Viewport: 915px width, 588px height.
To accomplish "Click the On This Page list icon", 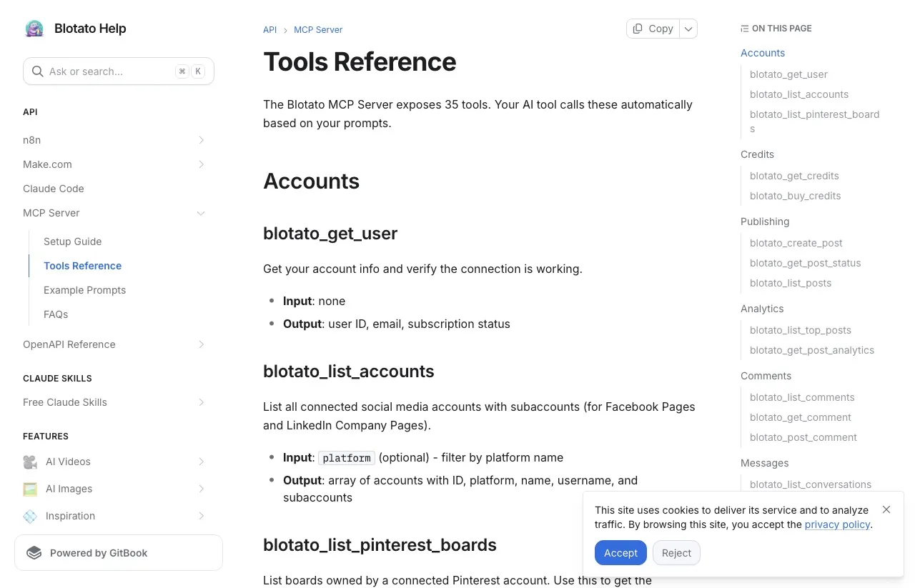I will point(745,29).
